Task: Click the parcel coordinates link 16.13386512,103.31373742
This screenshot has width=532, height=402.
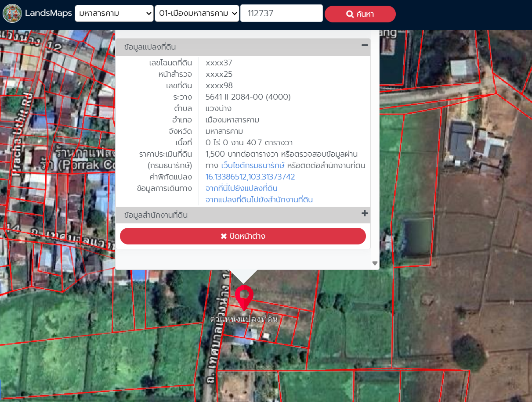Action: pos(250,177)
